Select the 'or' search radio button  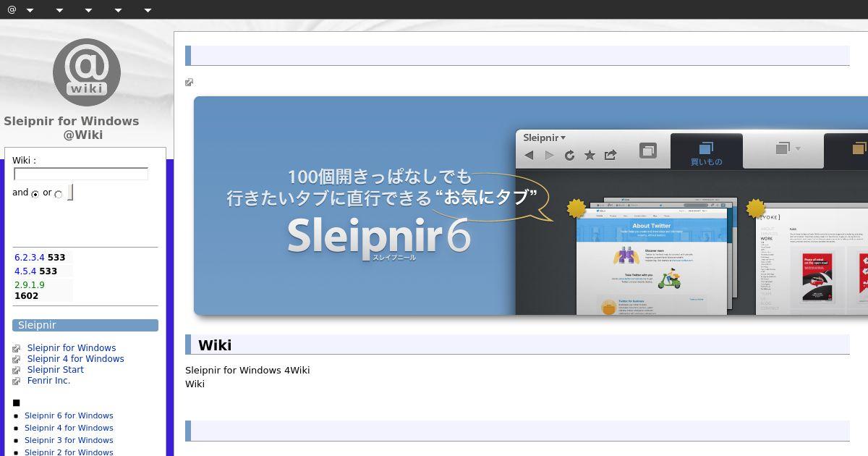click(59, 194)
